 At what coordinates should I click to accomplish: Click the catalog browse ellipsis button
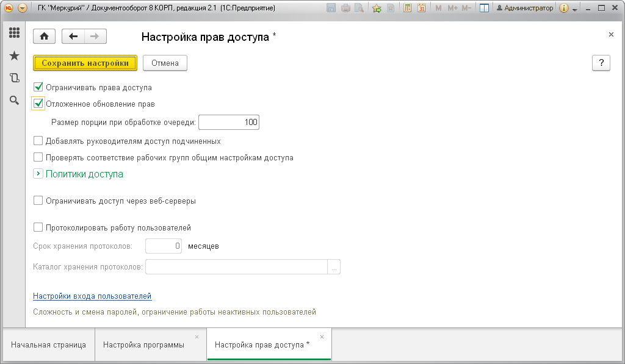coord(334,267)
